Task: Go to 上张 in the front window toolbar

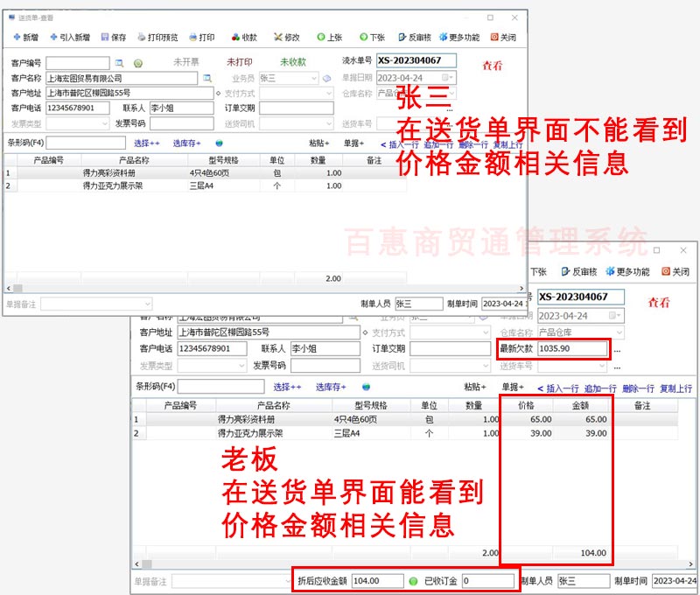Action: tap(330, 37)
